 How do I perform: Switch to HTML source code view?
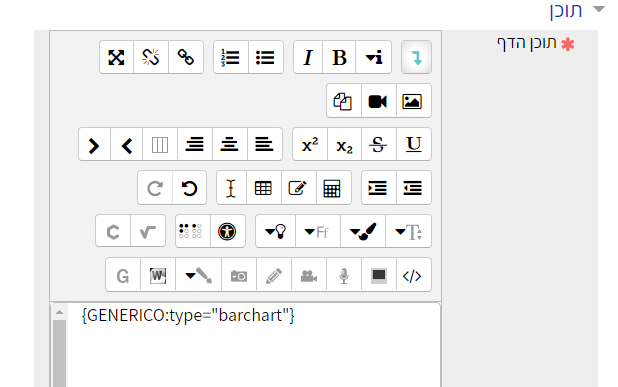point(413,275)
